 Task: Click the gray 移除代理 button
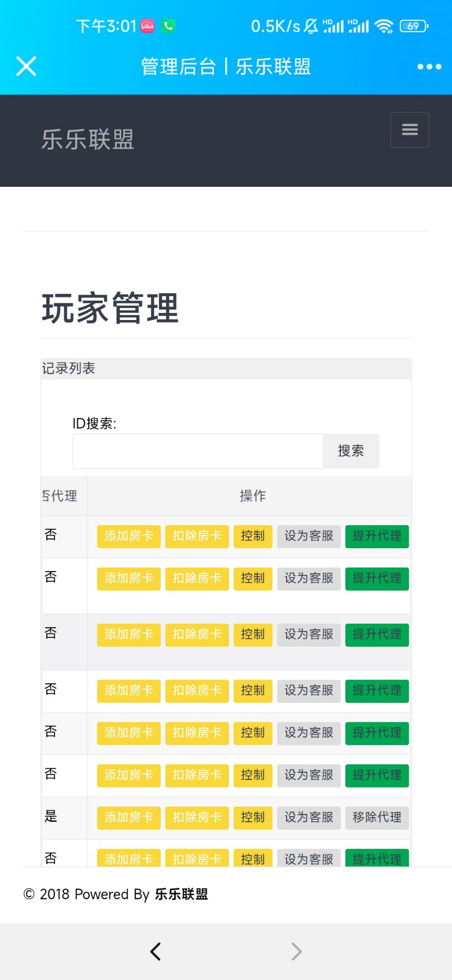click(377, 818)
